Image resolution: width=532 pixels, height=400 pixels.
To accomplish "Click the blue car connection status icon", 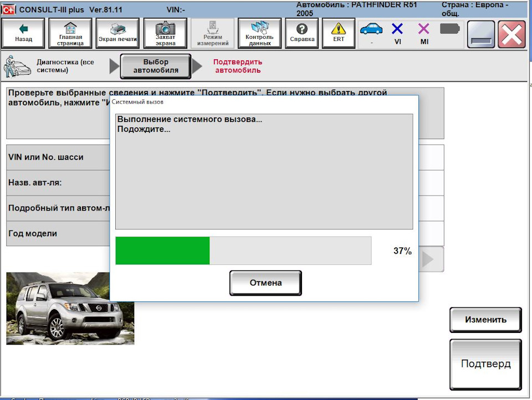I will tap(371, 29).
